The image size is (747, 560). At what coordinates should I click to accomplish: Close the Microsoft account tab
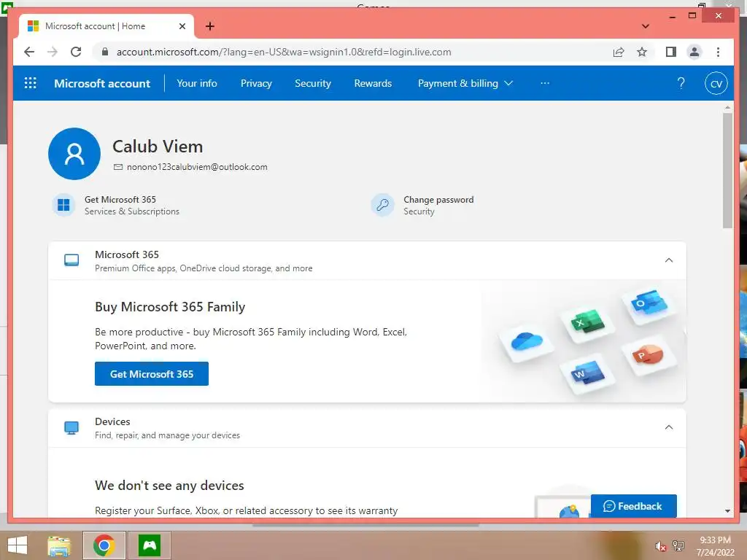(x=182, y=26)
